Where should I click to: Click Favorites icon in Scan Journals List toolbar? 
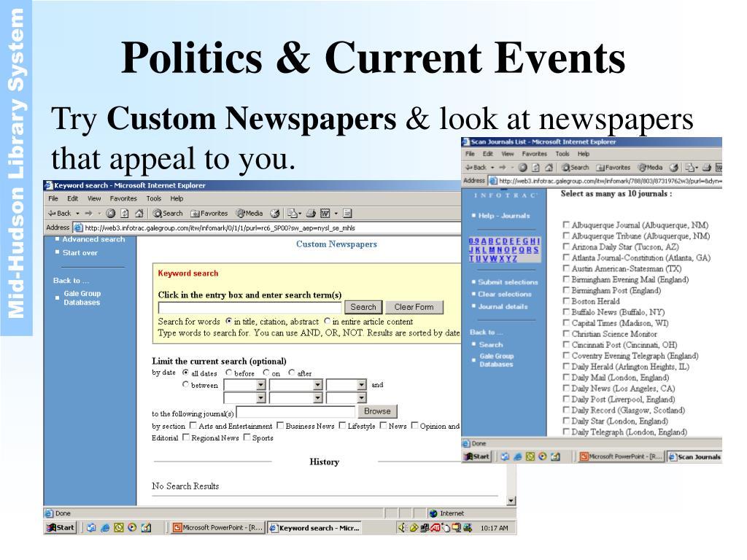pos(613,168)
